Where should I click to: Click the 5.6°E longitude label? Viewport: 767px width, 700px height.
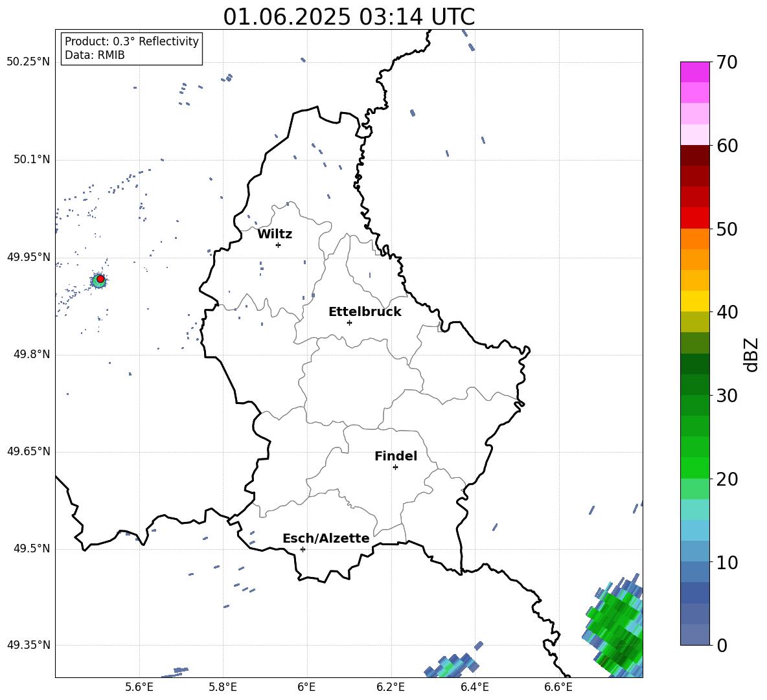(x=139, y=687)
